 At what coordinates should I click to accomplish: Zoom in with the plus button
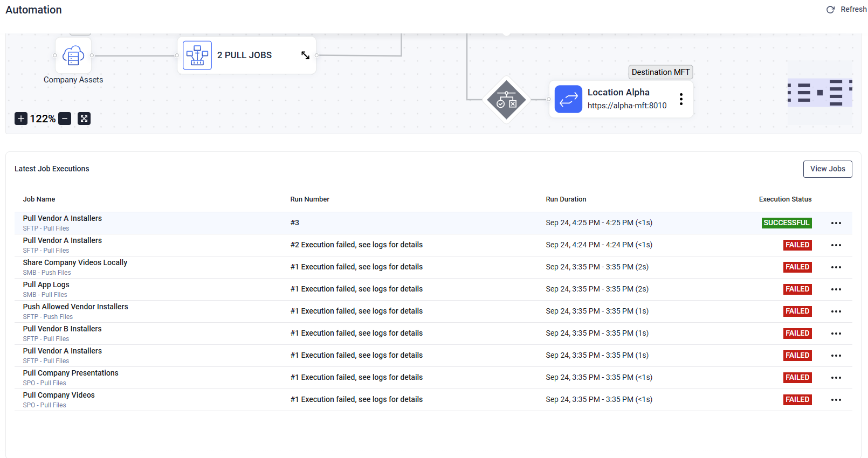click(x=21, y=119)
